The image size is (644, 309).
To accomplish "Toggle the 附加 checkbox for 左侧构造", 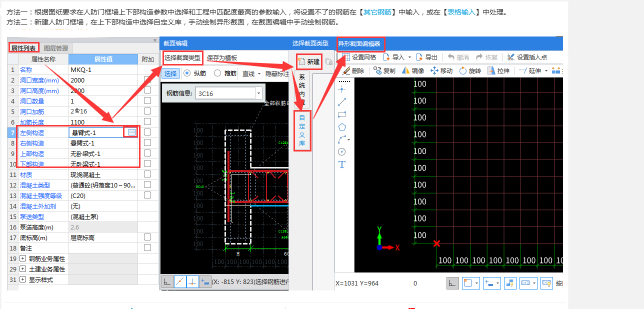I will (147, 132).
